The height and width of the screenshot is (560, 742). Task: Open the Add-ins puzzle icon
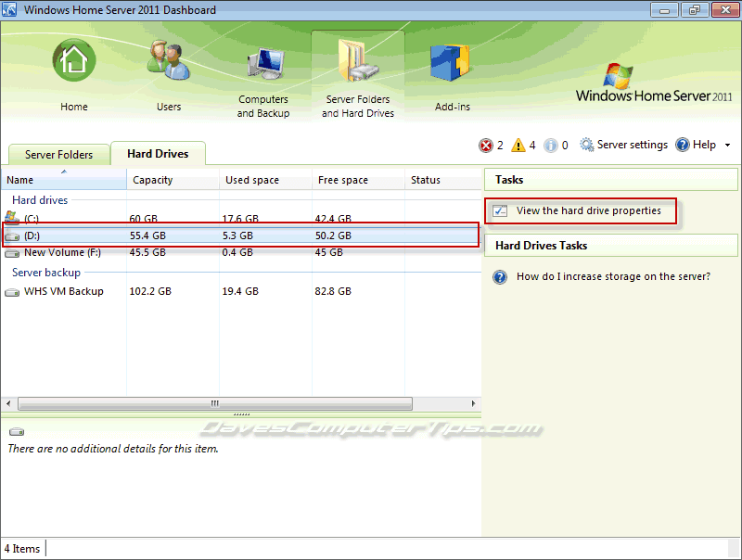450,62
